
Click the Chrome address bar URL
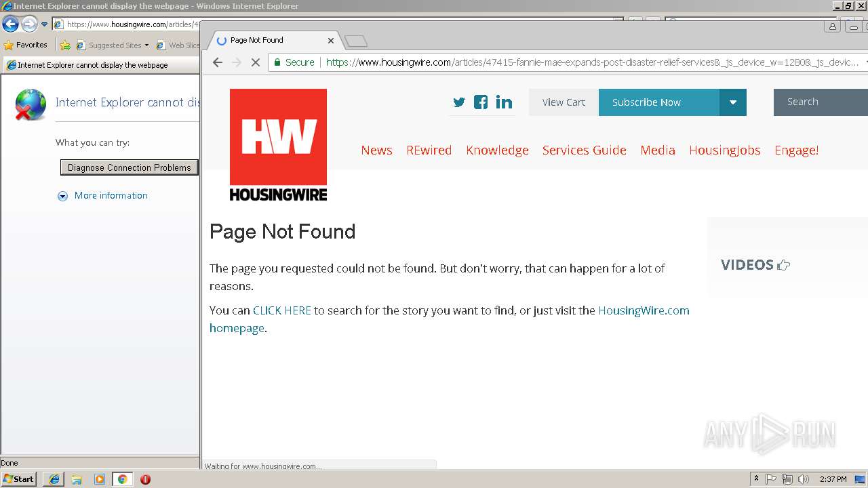[x=592, y=62]
